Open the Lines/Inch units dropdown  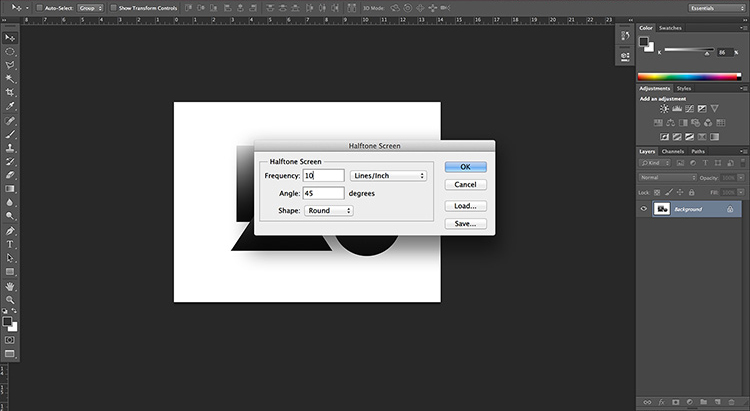[x=388, y=176]
